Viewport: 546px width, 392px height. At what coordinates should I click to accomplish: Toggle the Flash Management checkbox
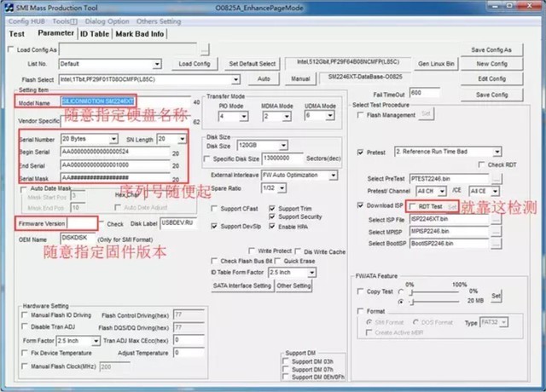click(x=360, y=115)
